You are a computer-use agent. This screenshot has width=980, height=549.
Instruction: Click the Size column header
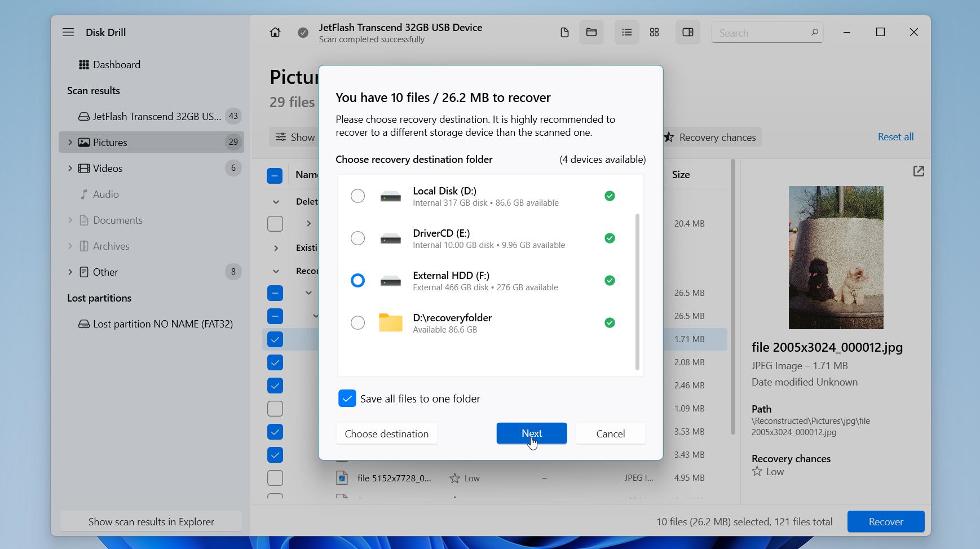point(681,175)
